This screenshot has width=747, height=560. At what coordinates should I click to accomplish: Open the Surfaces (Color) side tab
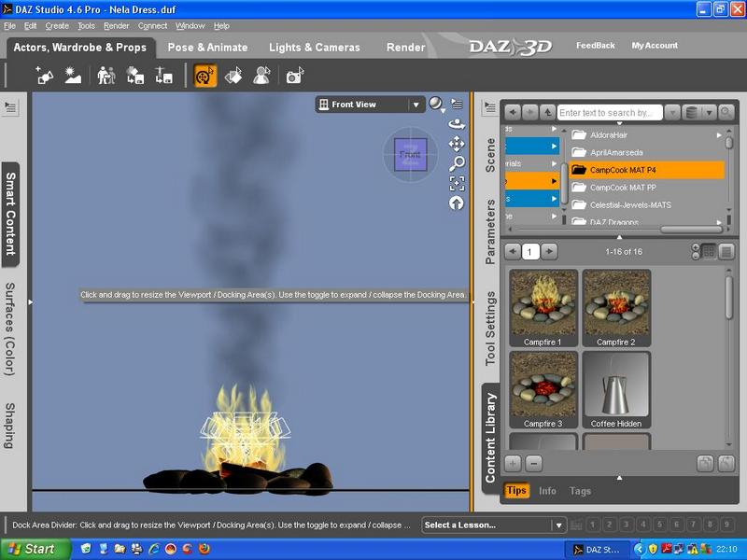(x=10, y=329)
